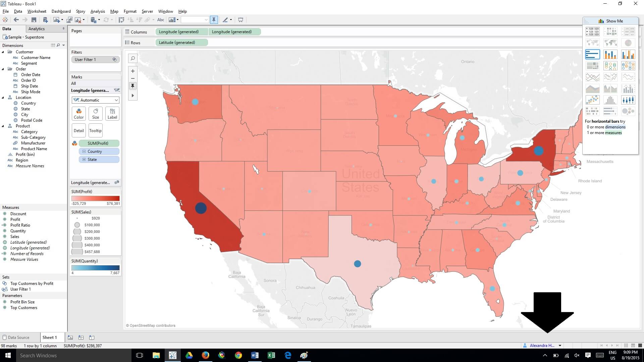The image size is (644, 362).
Task: Open Excel from the Windows taskbar
Action: click(271, 355)
